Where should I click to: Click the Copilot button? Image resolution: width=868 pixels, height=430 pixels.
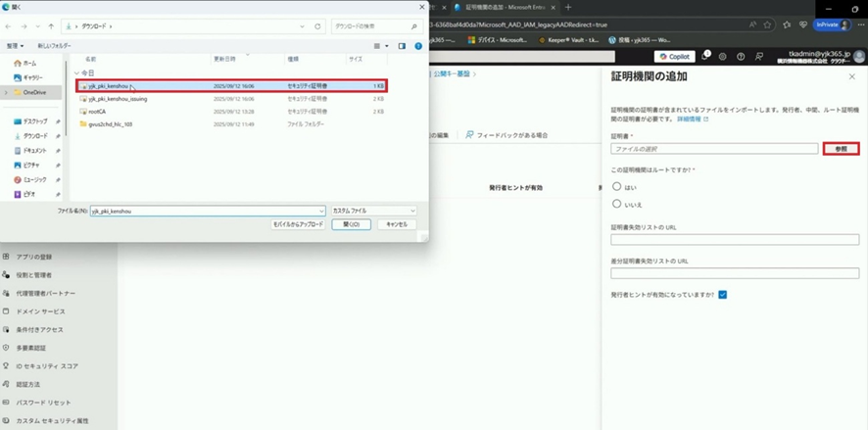tap(675, 57)
